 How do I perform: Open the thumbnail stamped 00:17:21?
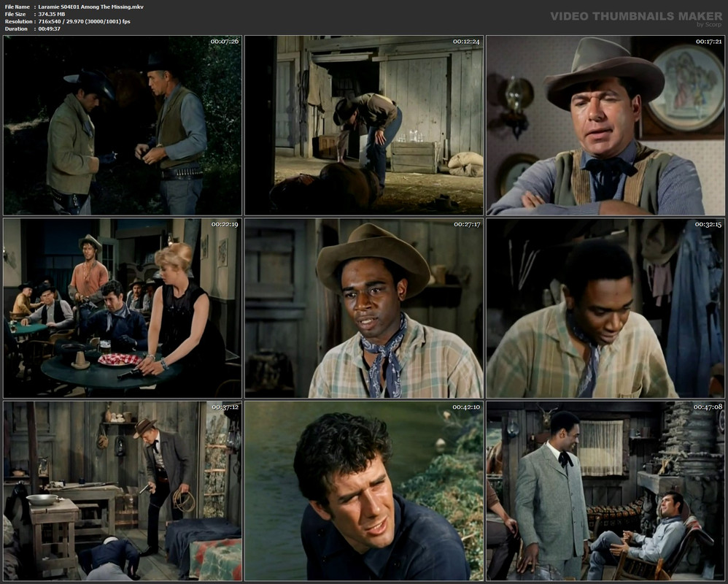click(605, 125)
